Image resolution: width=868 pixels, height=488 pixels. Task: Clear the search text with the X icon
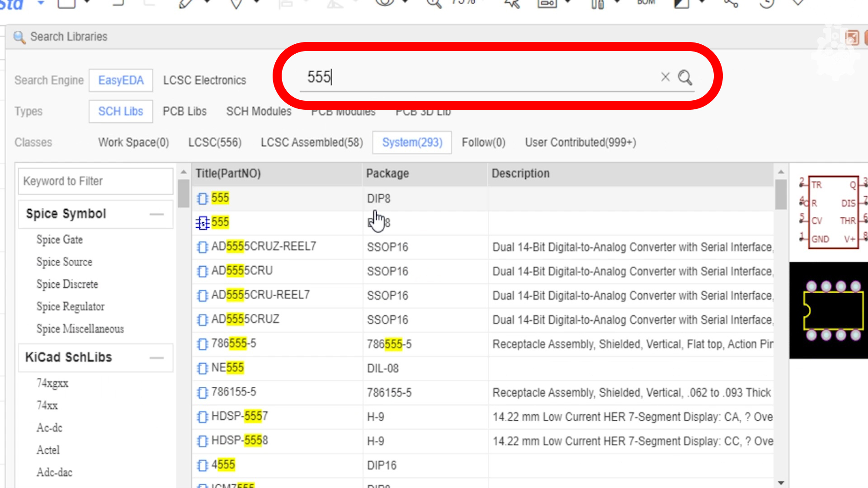[x=665, y=77]
